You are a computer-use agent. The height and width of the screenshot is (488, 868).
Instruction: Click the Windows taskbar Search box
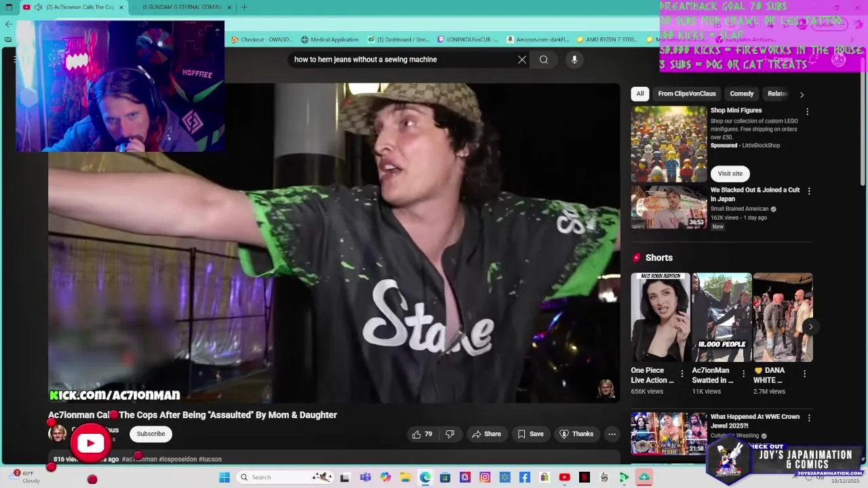(285, 477)
